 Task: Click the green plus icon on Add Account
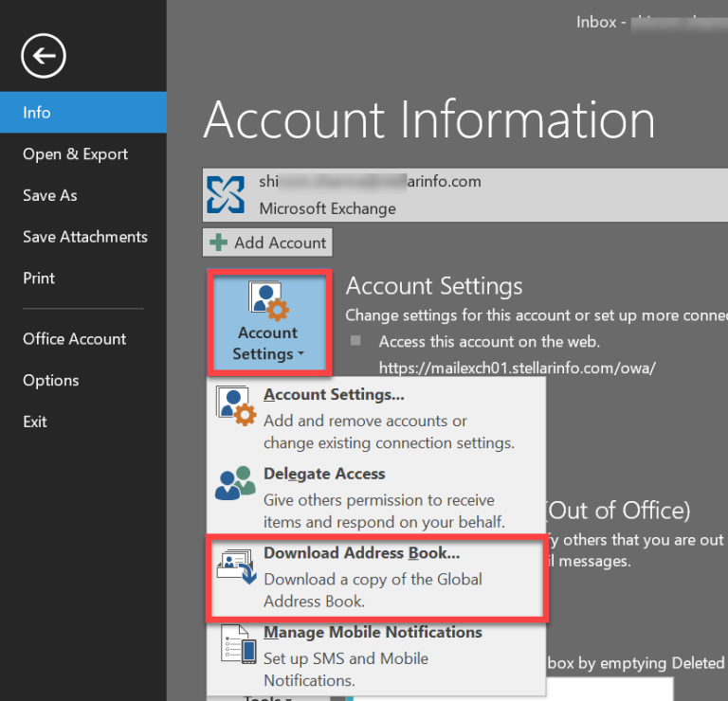218,243
